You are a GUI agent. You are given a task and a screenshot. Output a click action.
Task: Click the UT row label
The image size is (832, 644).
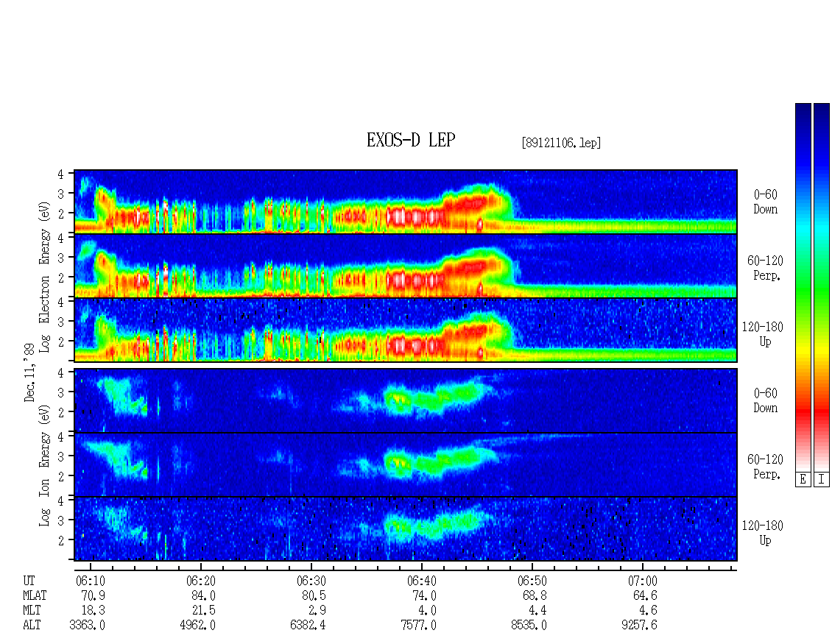[29, 581]
